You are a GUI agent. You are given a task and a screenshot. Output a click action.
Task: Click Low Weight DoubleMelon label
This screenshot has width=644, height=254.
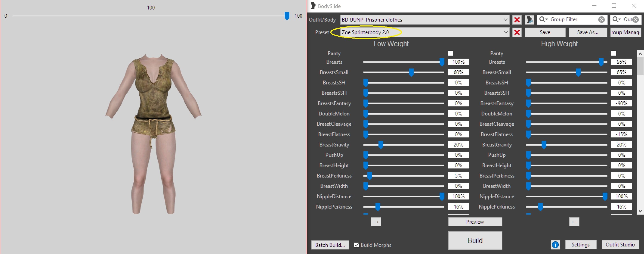(334, 114)
